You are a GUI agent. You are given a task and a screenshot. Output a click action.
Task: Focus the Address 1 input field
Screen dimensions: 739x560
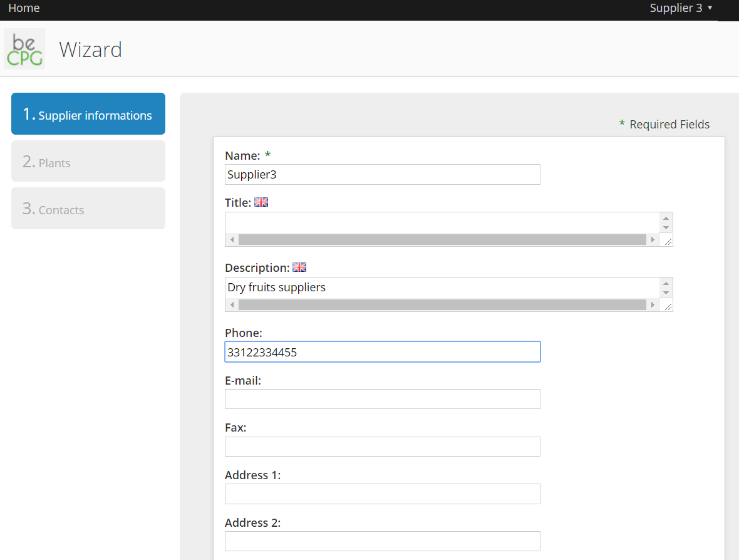382,494
